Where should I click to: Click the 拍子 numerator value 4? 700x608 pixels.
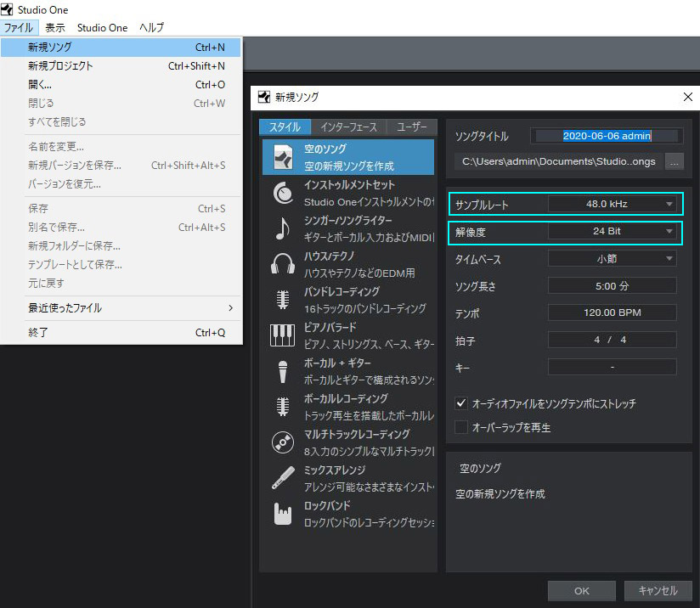pyautogui.click(x=597, y=340)
